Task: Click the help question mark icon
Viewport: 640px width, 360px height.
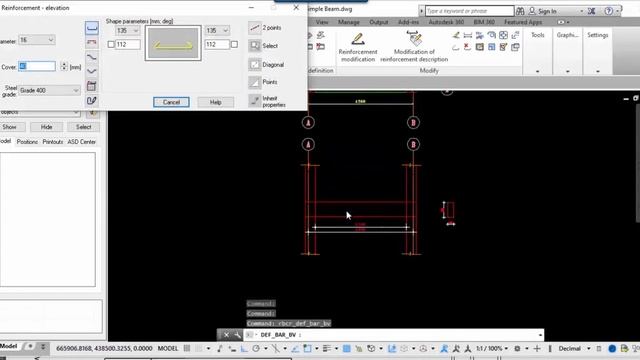Action: click(609, 11)
